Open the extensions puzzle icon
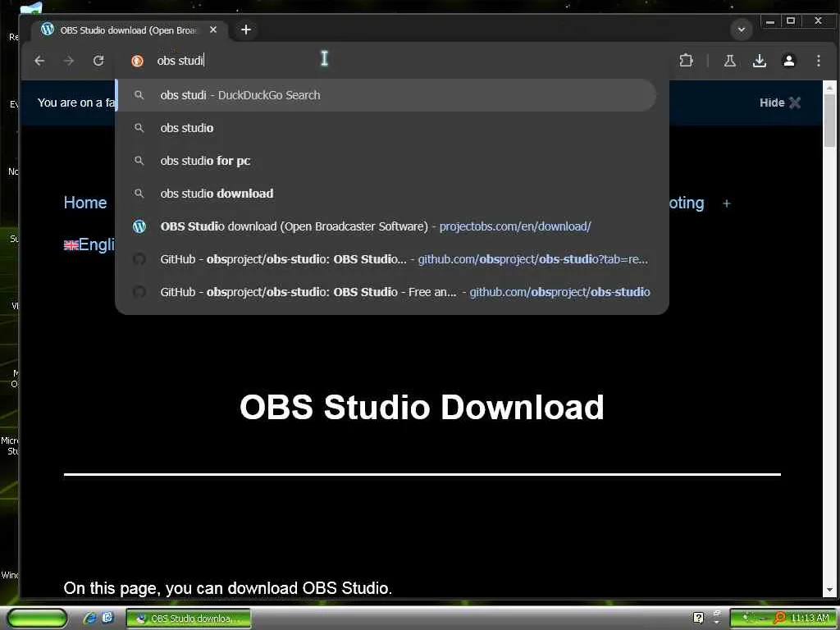This screenshot has width=840, height=630. [x=686, y=61]
